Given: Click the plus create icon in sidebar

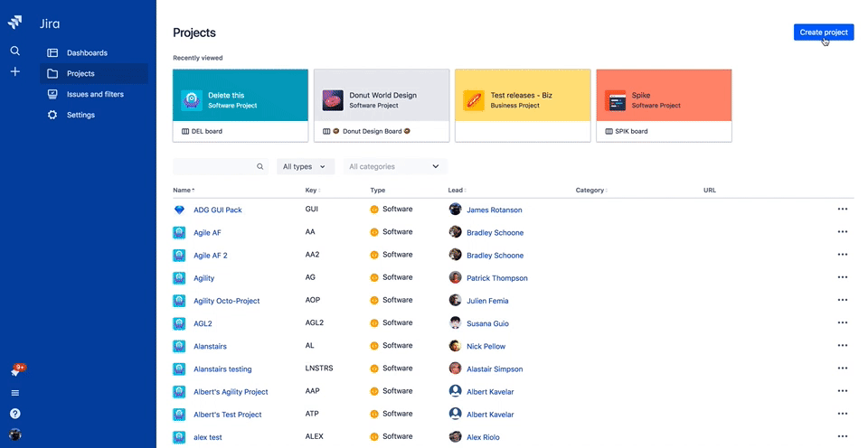Looking at the screenshot, I should (x=15, y=71).
